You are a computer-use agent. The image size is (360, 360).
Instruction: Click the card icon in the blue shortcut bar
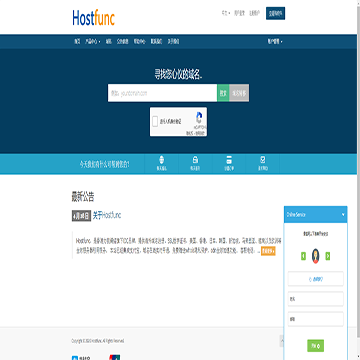pyautogui.click(x=229, y=159)
